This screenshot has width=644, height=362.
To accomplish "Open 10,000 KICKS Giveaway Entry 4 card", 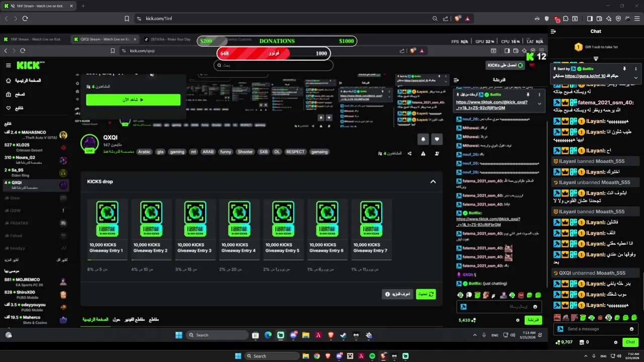I will 238,229.
